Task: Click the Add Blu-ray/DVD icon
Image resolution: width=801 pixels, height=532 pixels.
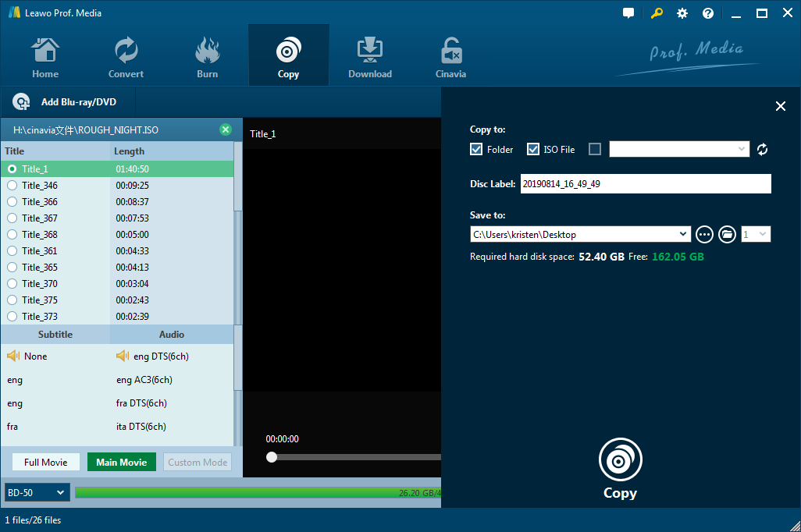Action: (x=21, y=101)
